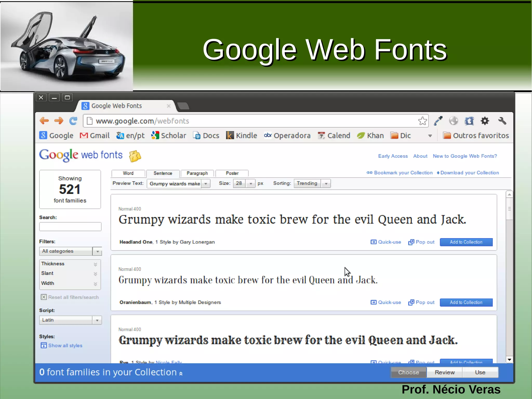
Task: Pop out the Oranienbaum font
Action: (x=421, y=302)
